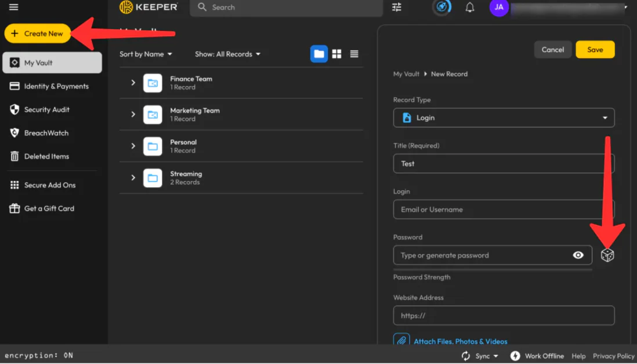The width and height of the screenshot is (637, 364).
Task: Click the JA account avatar
Action: [499, 8]
